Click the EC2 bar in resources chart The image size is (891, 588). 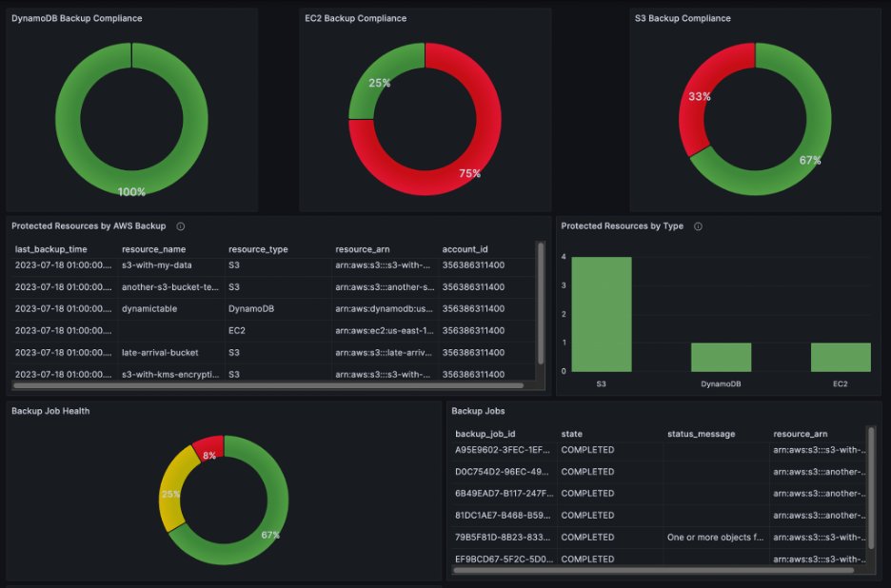point(841,358)
